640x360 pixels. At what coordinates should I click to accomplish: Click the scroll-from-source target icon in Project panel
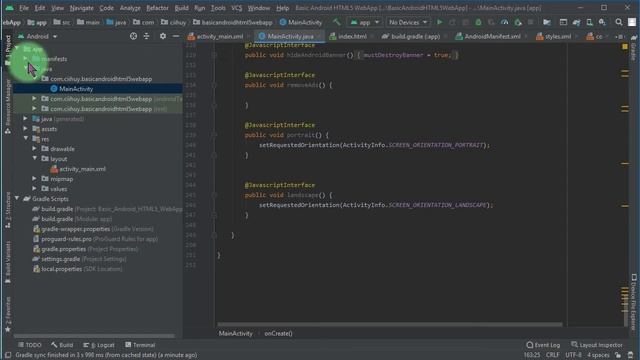(133, 36)
